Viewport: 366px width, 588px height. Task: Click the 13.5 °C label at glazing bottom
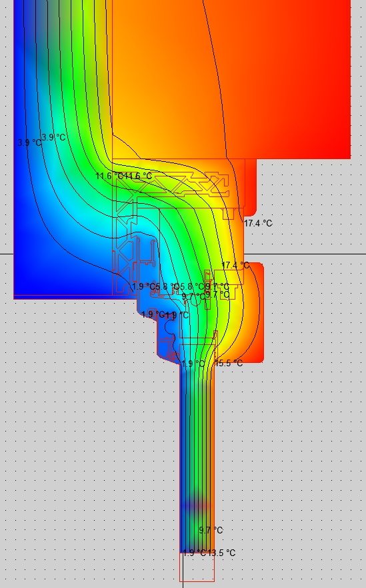click(x=221, y=553)
